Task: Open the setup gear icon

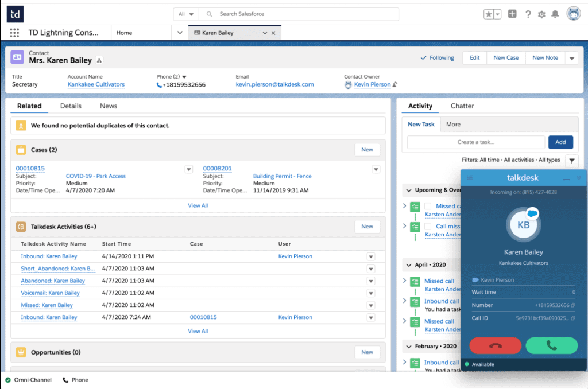Action: pyautogui.click(x=541, y=14)
